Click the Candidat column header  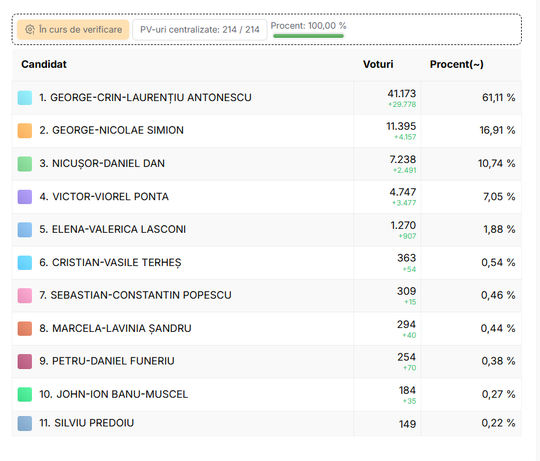pyautogui.click(x=44, y=64)
